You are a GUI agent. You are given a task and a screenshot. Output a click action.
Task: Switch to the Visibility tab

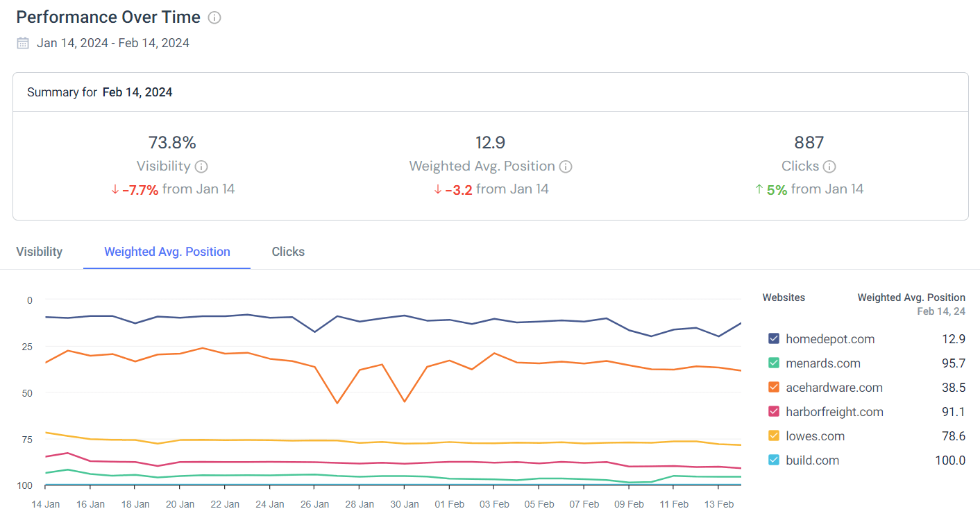point(40,252)
